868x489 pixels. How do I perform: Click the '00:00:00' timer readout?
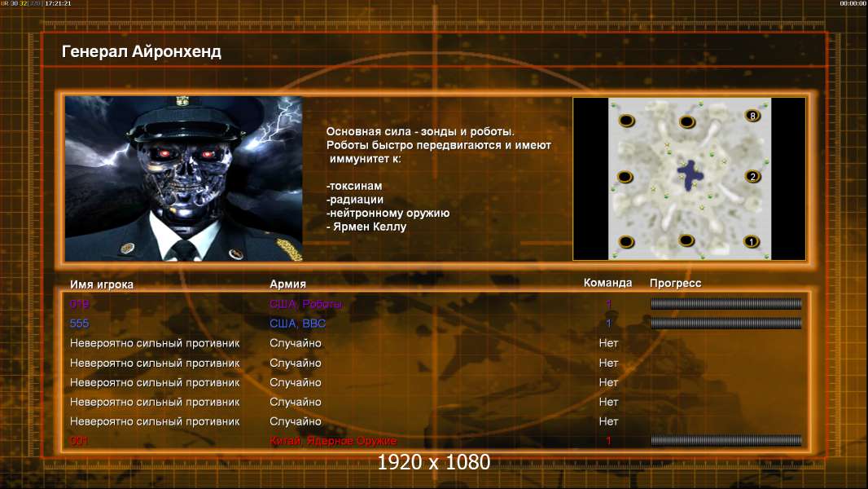coord(853,3)
